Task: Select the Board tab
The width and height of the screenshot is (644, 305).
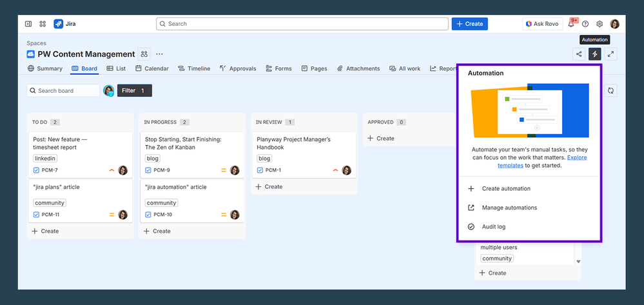Action: coord(84,68)
